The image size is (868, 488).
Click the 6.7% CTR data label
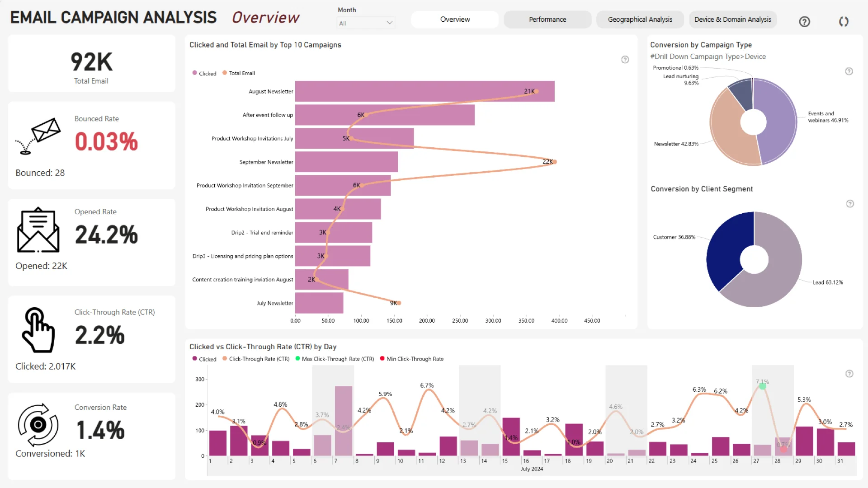point(427,385)
